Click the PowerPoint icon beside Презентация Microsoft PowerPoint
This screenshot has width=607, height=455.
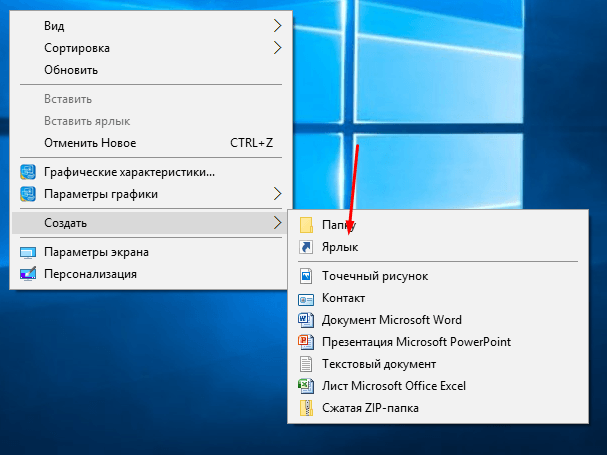click(x=306, y=342)
